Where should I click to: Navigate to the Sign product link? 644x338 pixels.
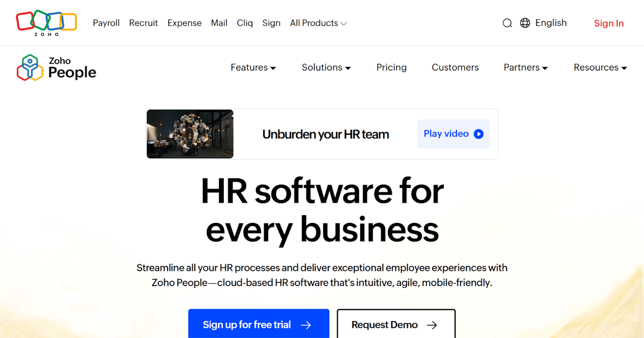tap(271, 23)
